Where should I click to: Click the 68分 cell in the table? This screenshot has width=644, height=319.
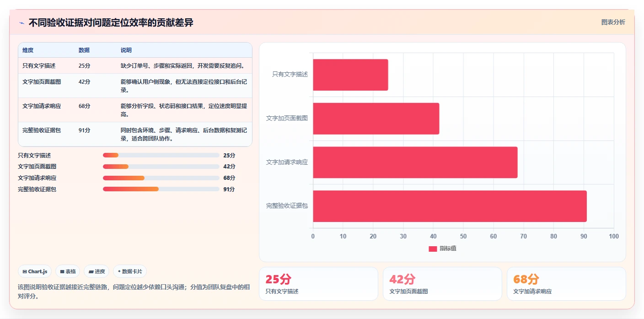84,106
